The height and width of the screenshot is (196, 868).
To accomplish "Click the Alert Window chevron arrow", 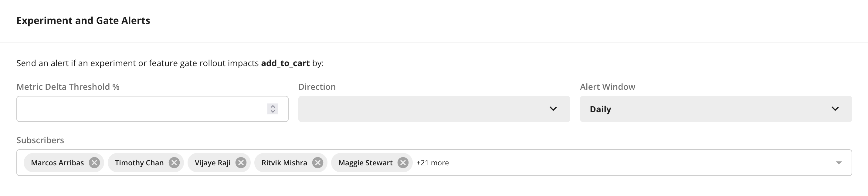I will coord(835,109).
